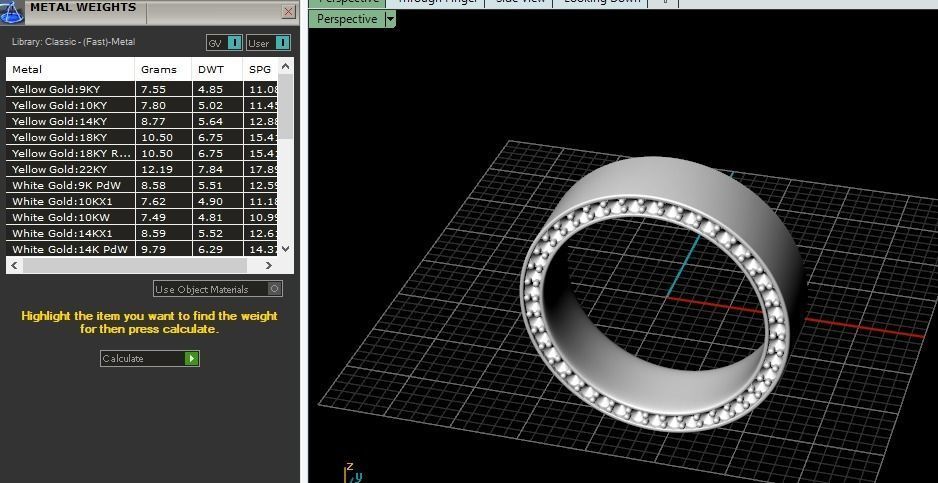Click the Calculate button

click(150, 359)
